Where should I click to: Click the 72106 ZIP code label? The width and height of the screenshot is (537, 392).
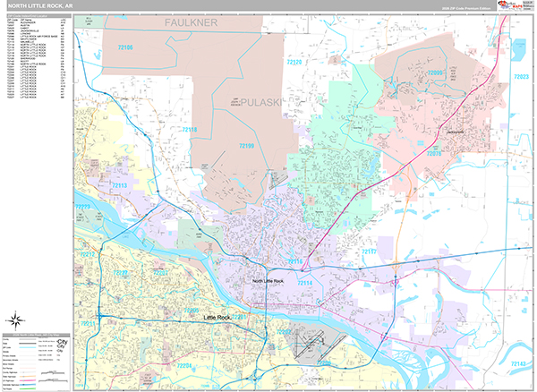[x=125, y=47]
